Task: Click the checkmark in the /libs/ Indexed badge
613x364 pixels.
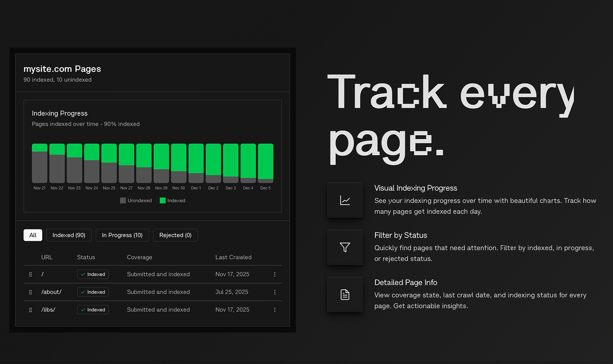Action: point(83,309)
